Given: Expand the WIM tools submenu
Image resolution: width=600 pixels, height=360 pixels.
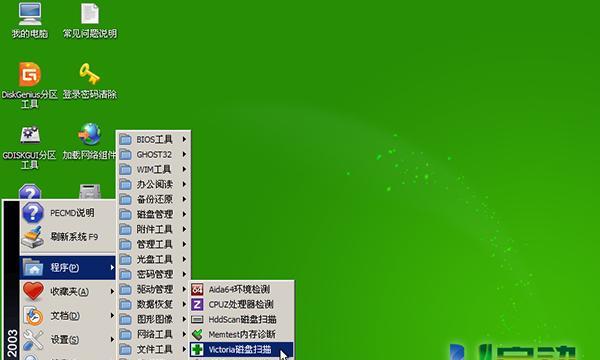Looking at the screenshot, I should 153,169.
